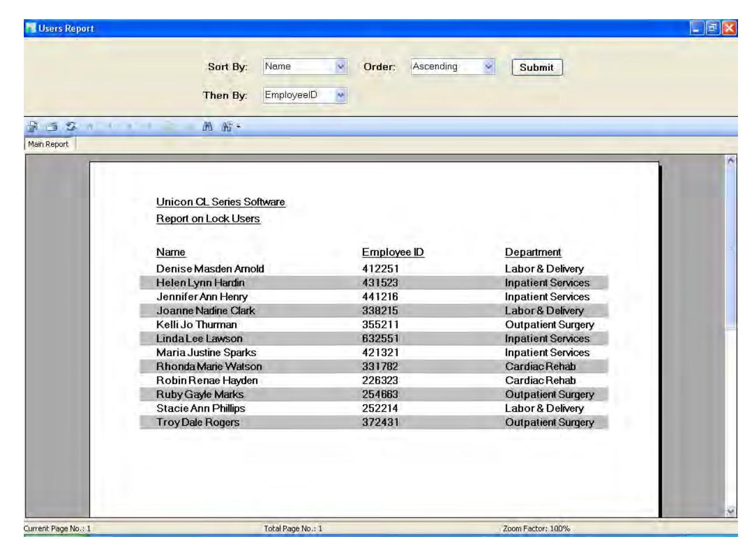
Task: Click the Users Report window title icon
Action: [x=31, y=28]
